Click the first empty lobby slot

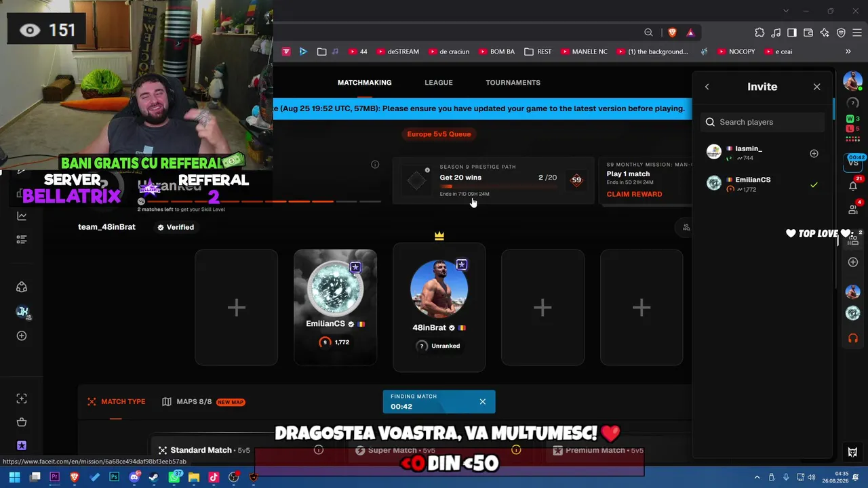pyautogui.click(x=236, y=308)
